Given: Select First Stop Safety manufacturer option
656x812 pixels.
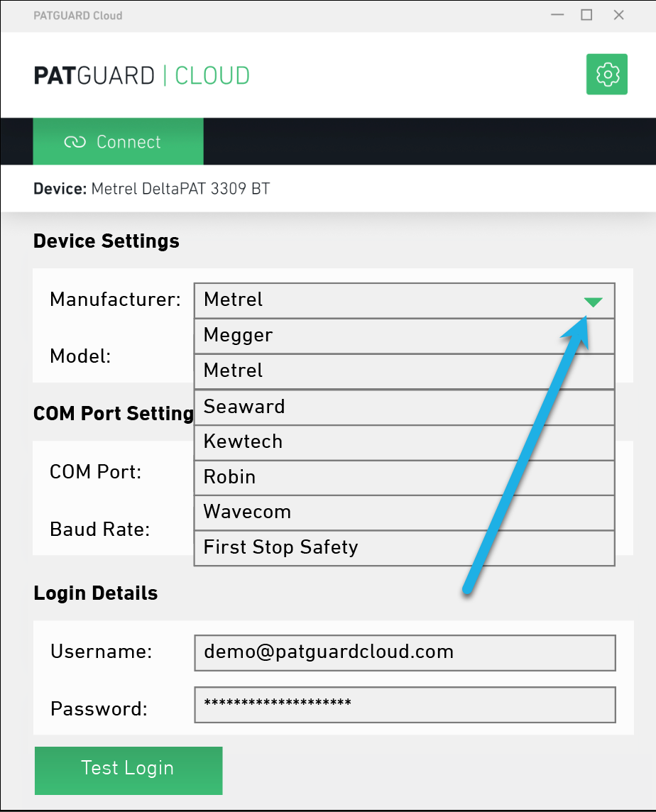Looking at the screenshot, I should (404, 548).
